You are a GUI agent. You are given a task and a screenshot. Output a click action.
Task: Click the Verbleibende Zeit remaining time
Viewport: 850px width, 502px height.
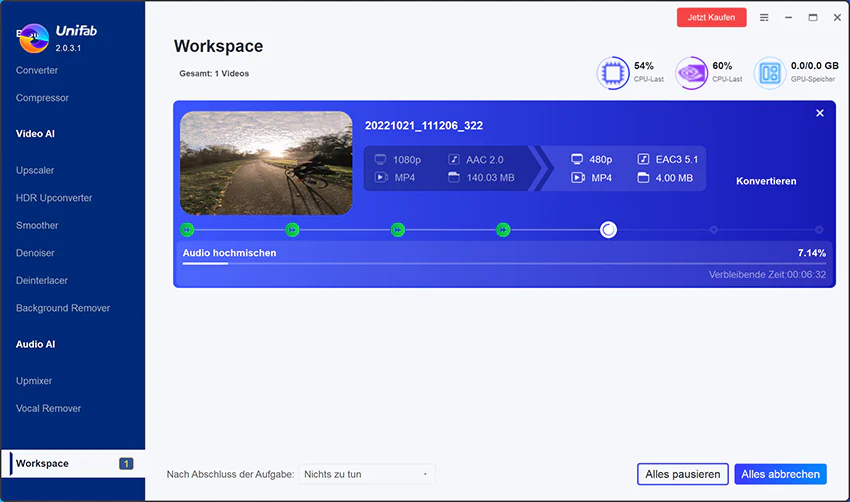[768, 275]
